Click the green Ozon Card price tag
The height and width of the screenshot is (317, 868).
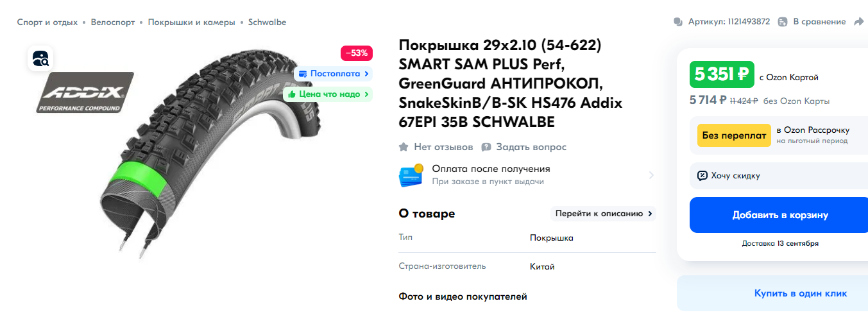point(721,74)
